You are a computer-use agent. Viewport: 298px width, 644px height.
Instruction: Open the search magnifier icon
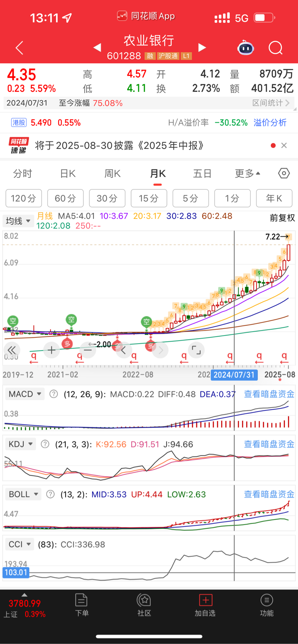click(275, 48)
